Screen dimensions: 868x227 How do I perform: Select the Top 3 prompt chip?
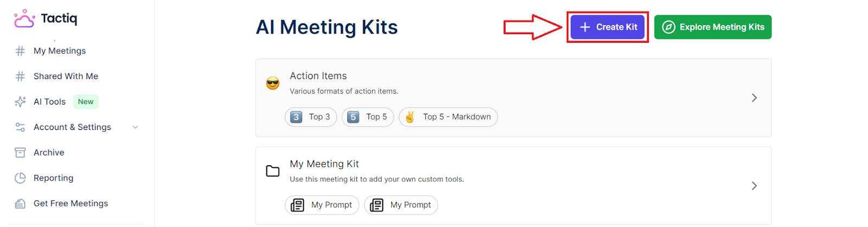tap(311, 117)
